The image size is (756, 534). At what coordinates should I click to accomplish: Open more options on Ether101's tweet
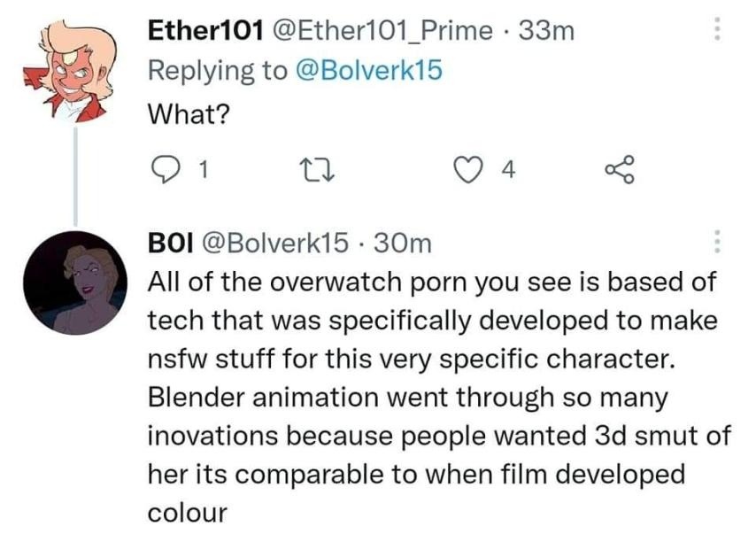719,32
